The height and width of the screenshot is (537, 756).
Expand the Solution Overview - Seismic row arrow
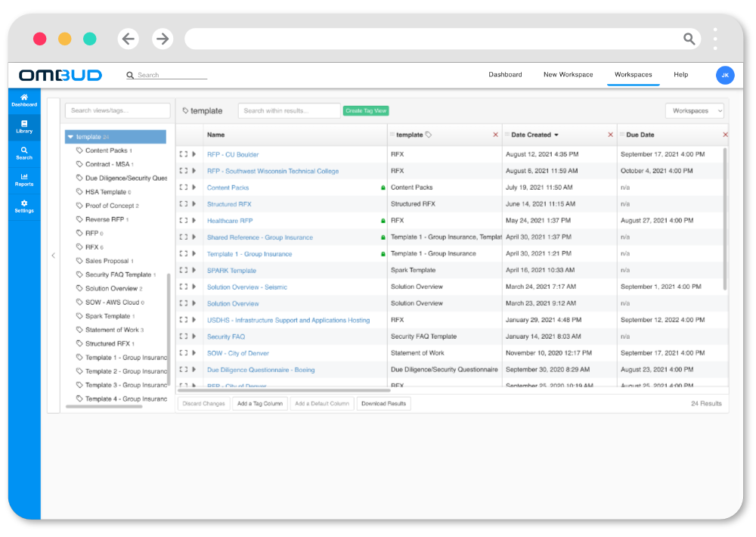(194, 287)
